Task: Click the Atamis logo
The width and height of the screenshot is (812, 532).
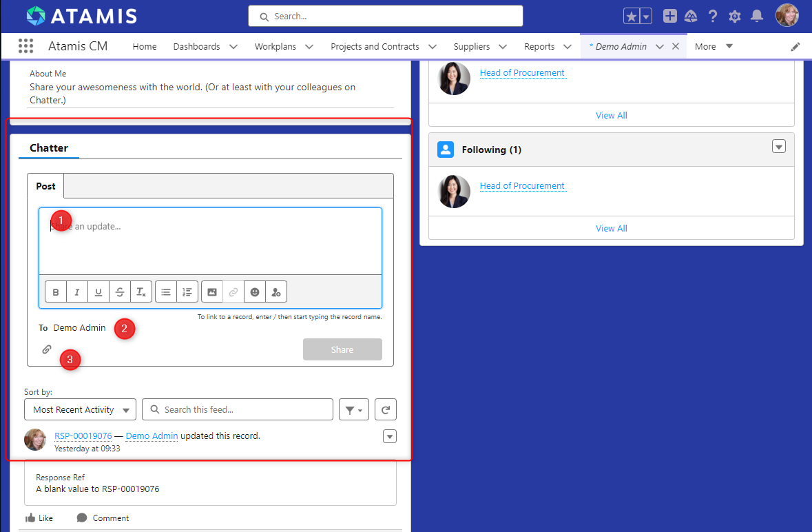Action: (81, 16)
